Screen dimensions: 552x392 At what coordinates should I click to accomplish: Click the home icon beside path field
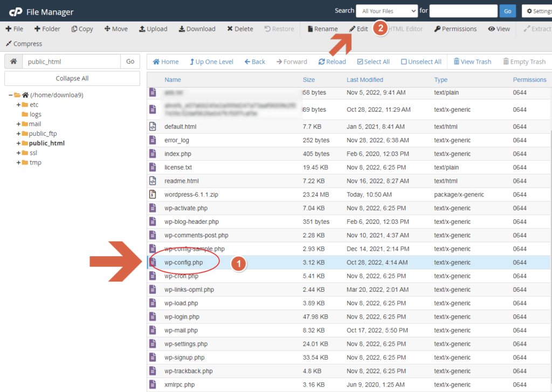pos(13,61)
